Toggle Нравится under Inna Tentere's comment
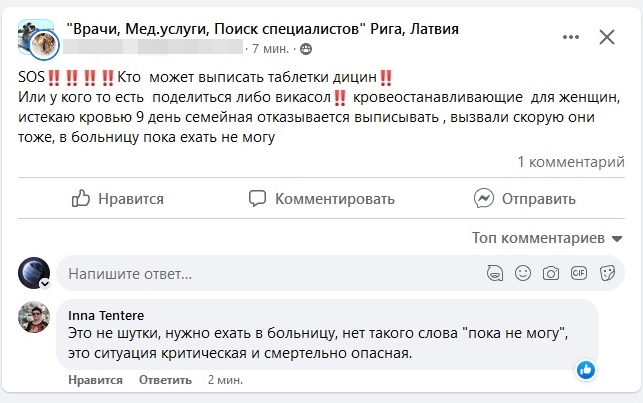 coord(96,380)
